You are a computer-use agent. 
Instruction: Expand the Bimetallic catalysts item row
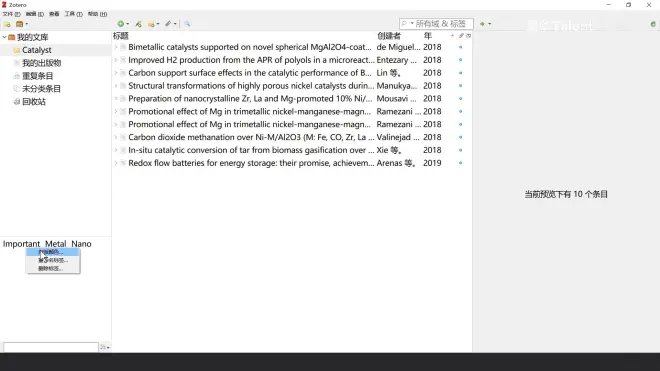pos(116,47)
